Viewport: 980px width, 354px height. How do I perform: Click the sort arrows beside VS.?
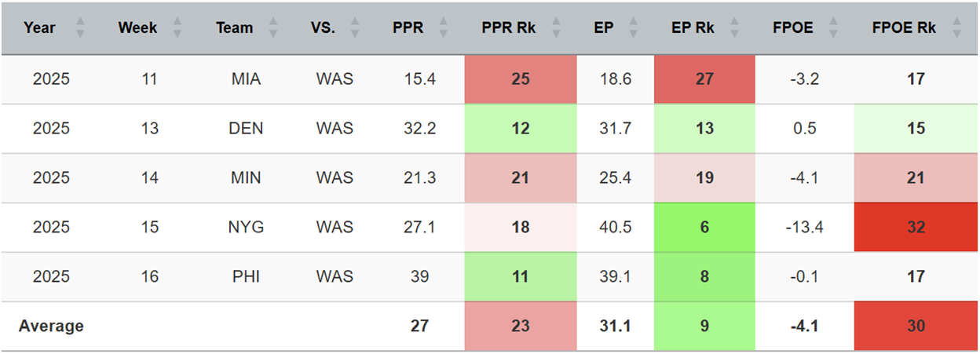(355, 28)
